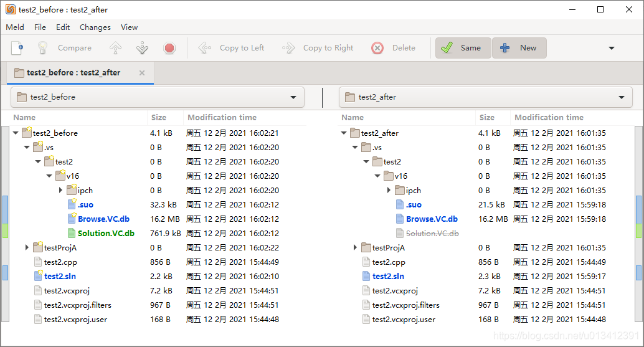Click Copy to Right button
Viewport: 644px width, 347px height.
click(x=318, y=48)
